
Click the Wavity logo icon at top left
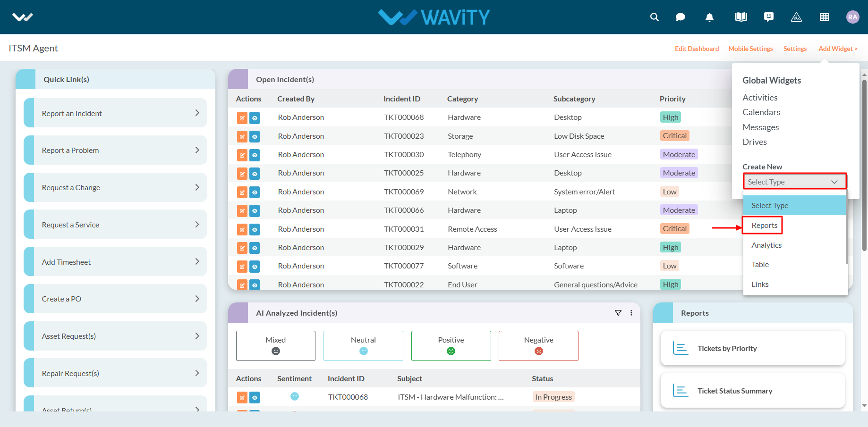tap(23, 17)
